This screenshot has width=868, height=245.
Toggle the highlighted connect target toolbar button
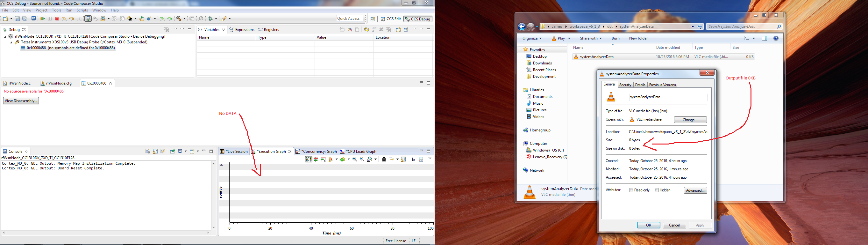point(88,19)
